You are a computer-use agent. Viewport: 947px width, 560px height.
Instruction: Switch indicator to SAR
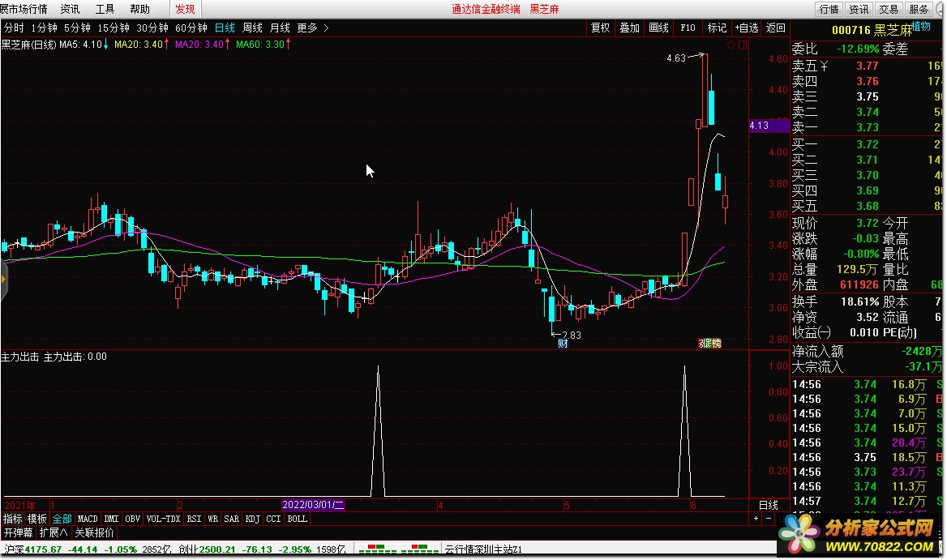tap(231, 519)
